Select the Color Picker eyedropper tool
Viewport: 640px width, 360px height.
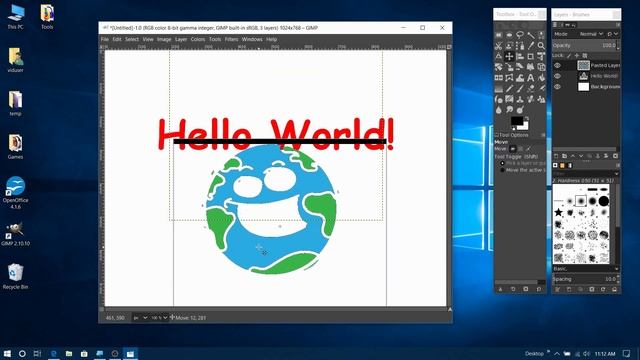tap(531, 46)
